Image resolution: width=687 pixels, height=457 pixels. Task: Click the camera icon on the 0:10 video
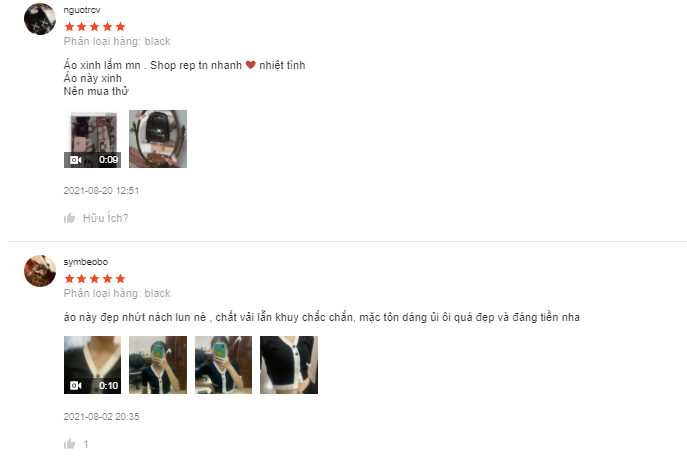point(76,386)
